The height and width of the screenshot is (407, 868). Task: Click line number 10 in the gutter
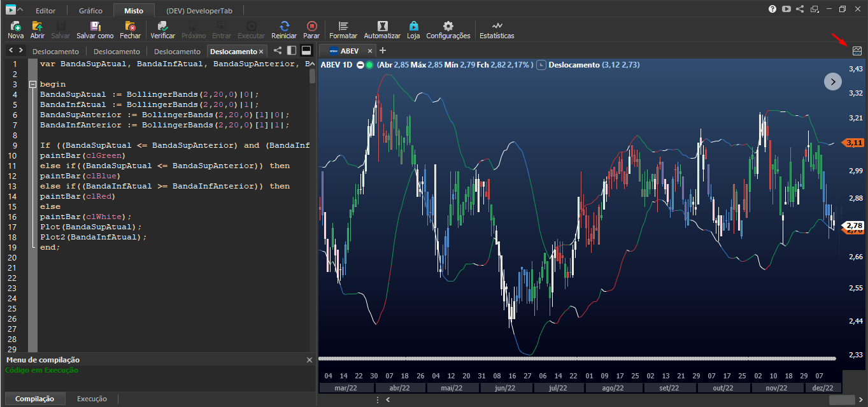[13, 155]
